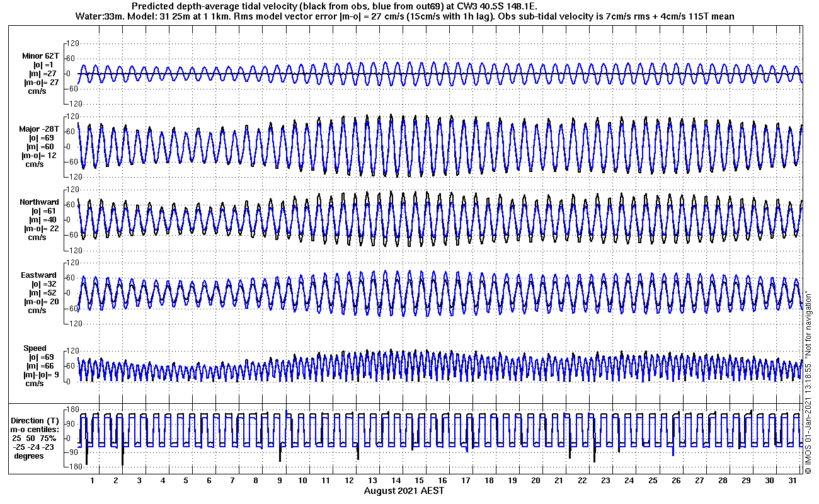Click the subtitle line starting 'Water:33m. Model'
819x504 pixels.
click(x=404, y=16)
